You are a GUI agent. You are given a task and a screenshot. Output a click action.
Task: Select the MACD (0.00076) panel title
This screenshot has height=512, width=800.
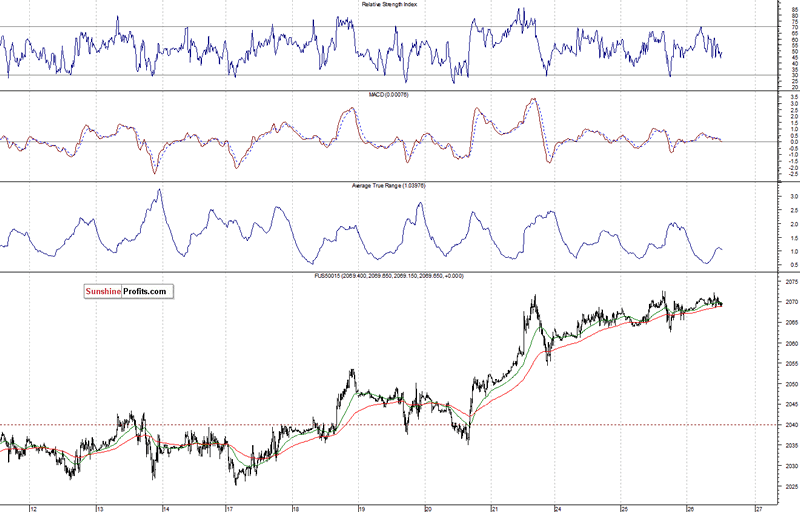(389, 95)
